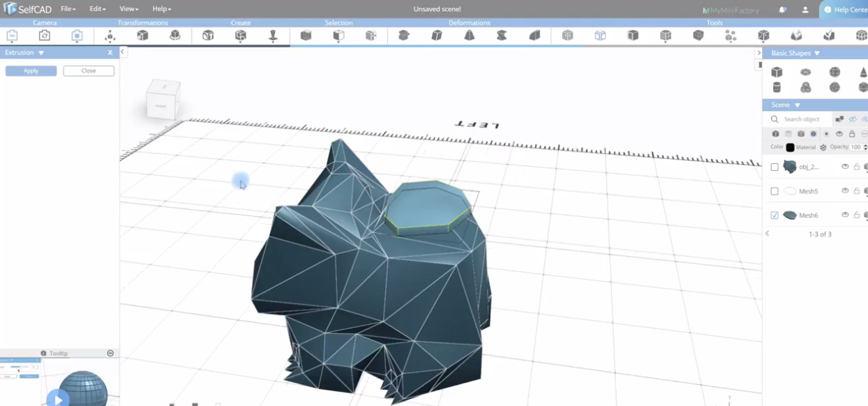Lock the Mesh6 object
Image resolution: width=868 pixels, height=406 pixels.
coord(857,215)
